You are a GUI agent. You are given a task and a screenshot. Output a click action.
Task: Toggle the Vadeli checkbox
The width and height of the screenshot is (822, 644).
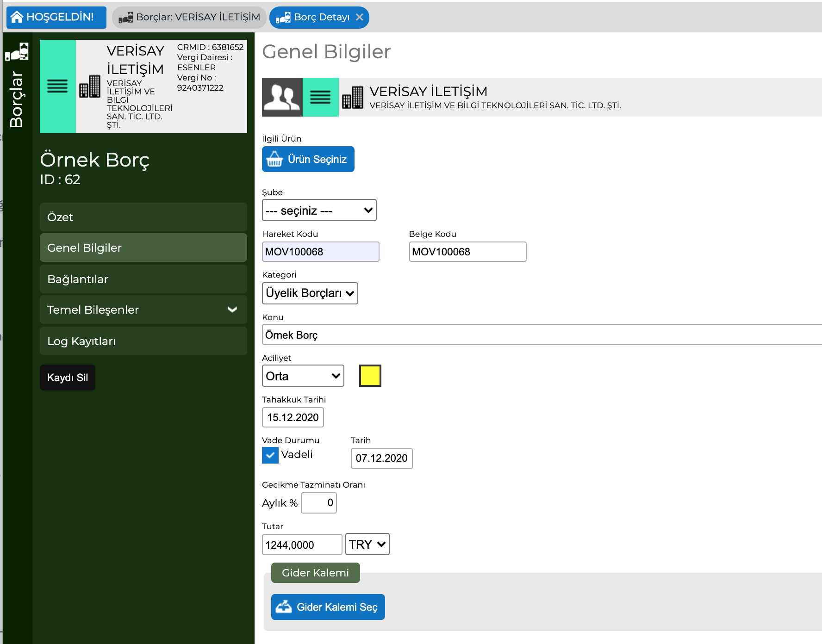click(270, 455)
